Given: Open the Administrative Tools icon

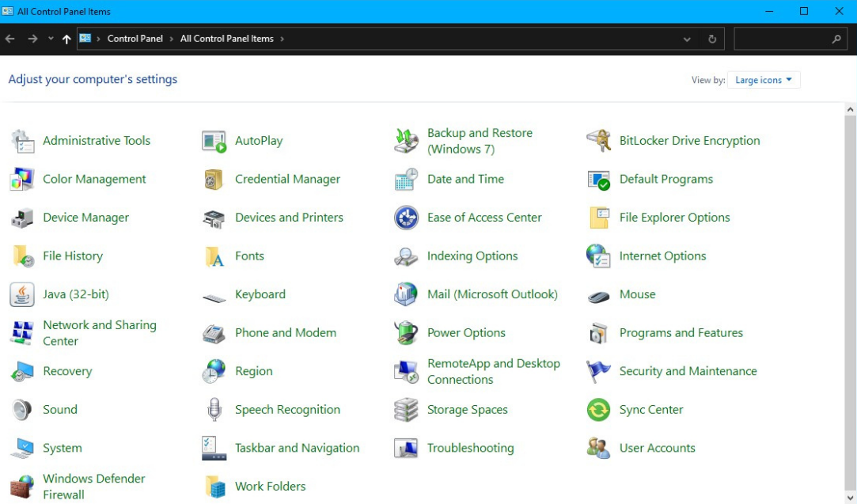Looking at the screenshot, I should coord(22,141).
